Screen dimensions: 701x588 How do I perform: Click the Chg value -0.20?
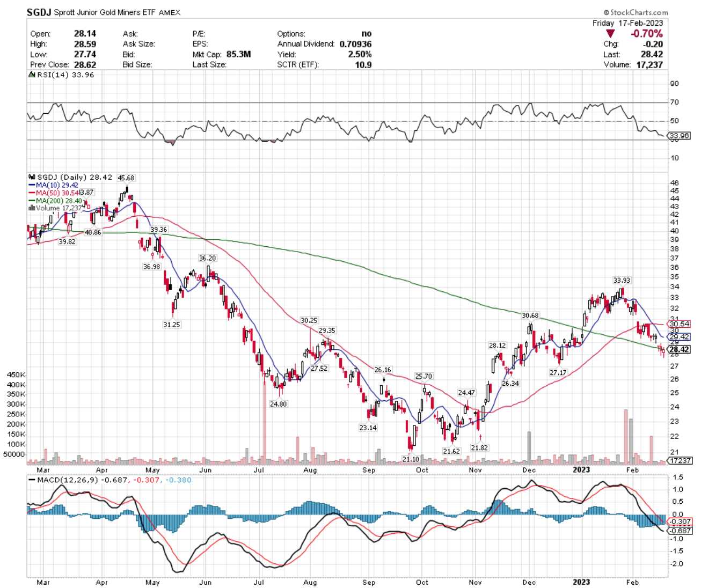[x=653, y=44]
